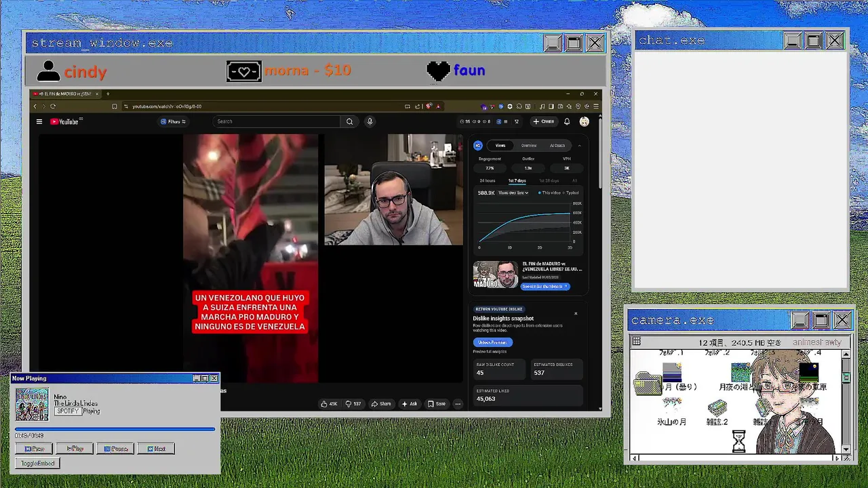Click Prev in Now Playing
The height and width of the screenshot is (488, 868).
[x=34, y=449]
